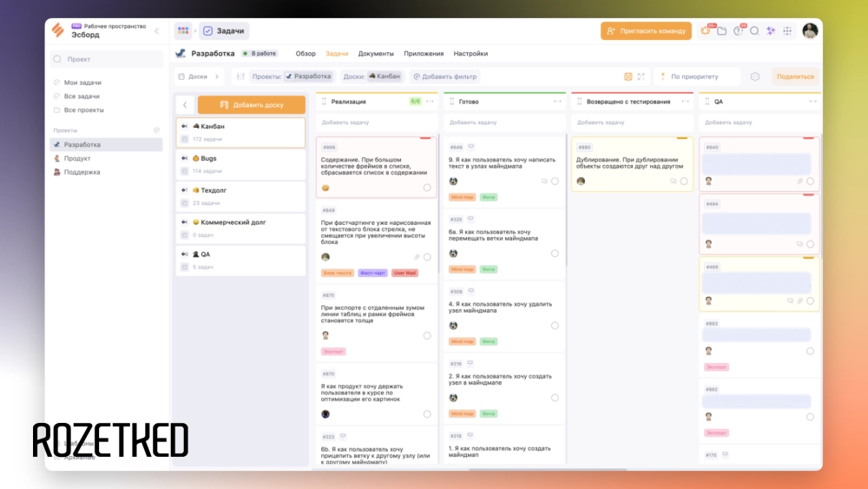Mark task #870 complete via its circle
Viewport: 868px width, 489px height.
coord(427,414)
